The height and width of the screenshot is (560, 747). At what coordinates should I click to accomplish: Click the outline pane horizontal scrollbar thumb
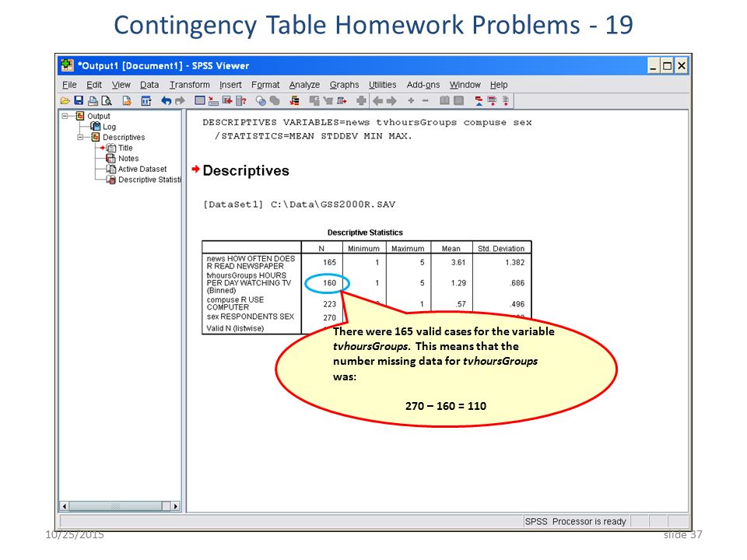tap(115, 506)
